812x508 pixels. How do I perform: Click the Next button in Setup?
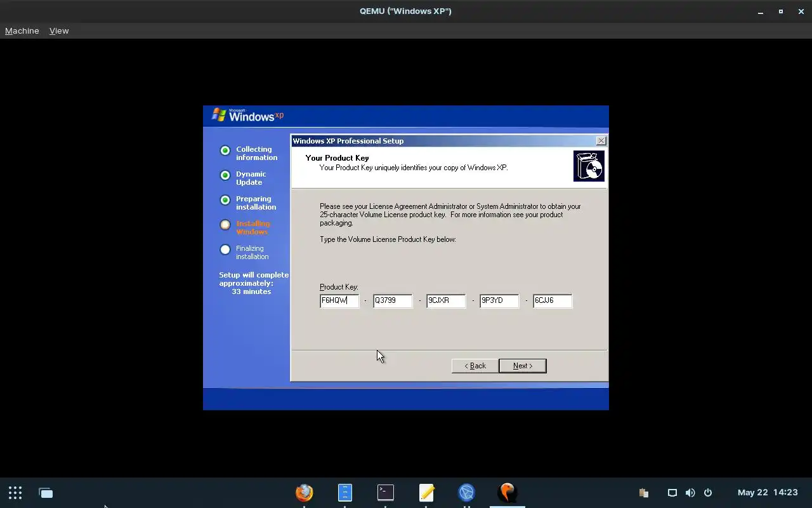pyautogui.click(x=523, y=366)
